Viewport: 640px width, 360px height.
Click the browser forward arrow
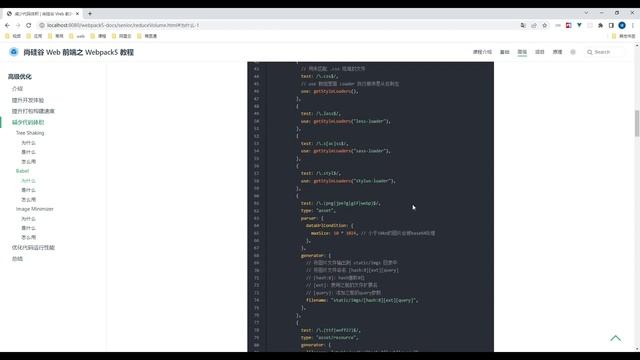tap(18, 25)
